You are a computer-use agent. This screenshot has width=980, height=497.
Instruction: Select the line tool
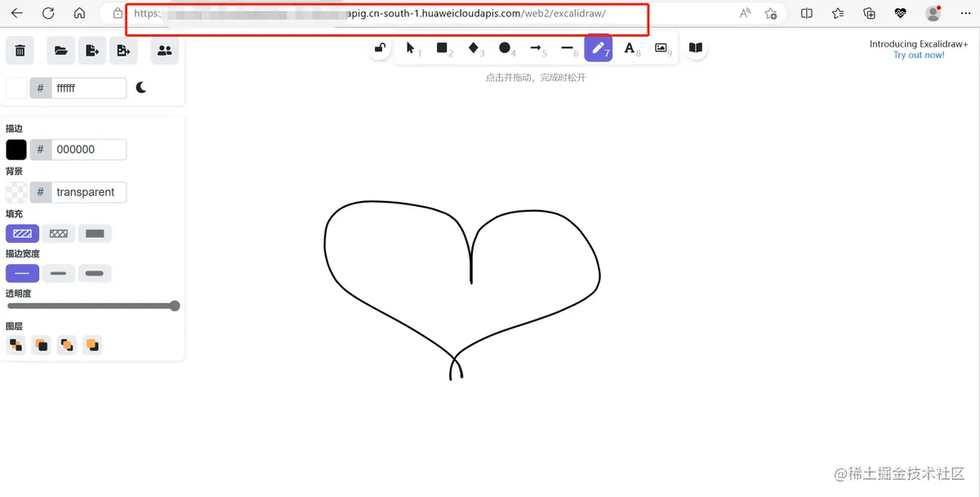pos(568,48)
